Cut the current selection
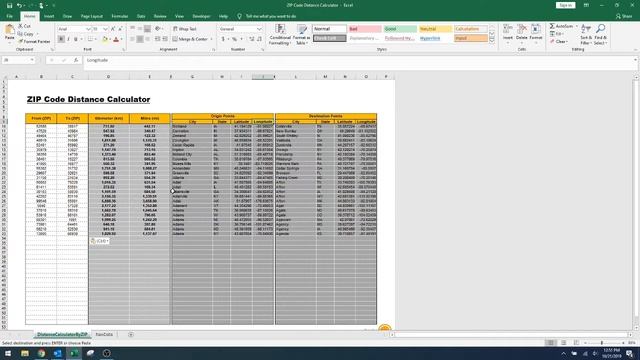Viewport: 640px width, 360px height. point(24,26)
